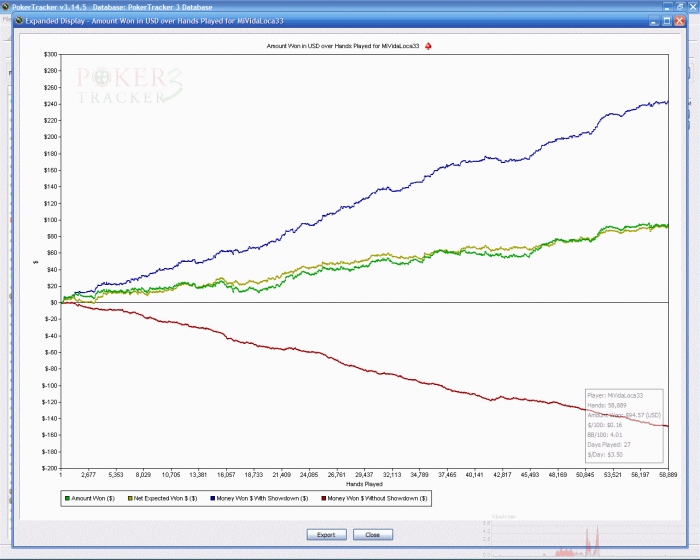This screenshot has width=700, height=560.
Task: Click '$/100: $0.16' in stats box
Action: (x=605, y=425)
